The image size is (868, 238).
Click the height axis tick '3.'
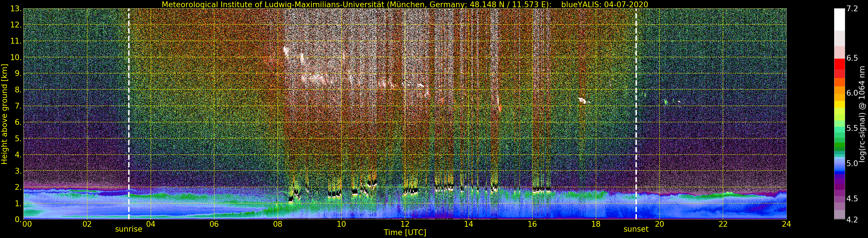point(19,171)
